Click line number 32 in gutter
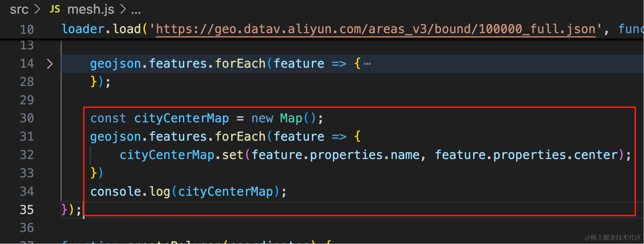Viewport: 644px width, 244px height. click(x=27, y=155)
